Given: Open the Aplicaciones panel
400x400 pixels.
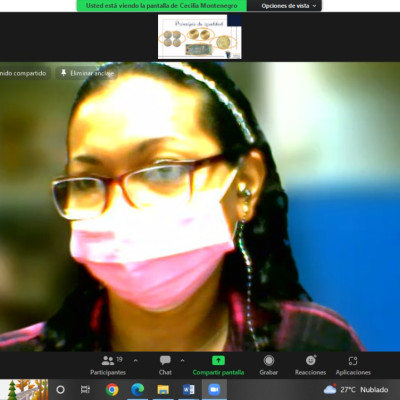Looking at the screenshot, I should [353, 365].
